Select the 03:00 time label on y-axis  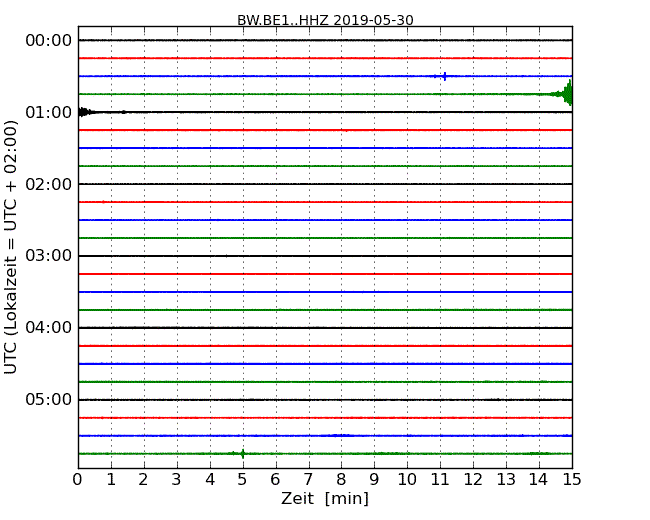click(49, 256)
